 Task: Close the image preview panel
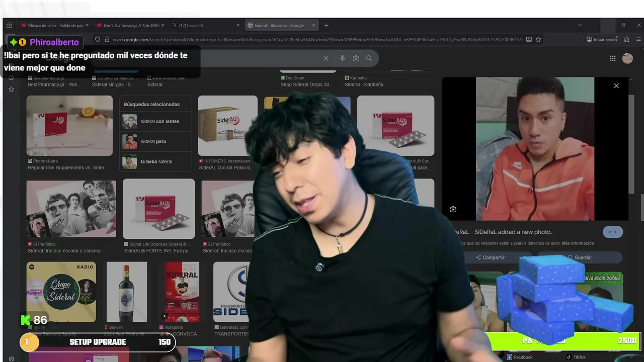[x=616, y=86]
